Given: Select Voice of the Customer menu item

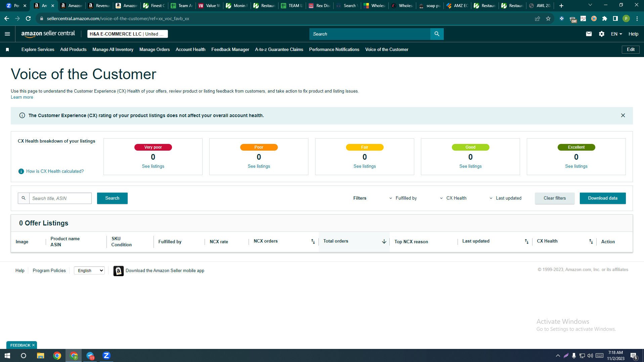Looking at the screenshot, I should click(x=387, y=50).
